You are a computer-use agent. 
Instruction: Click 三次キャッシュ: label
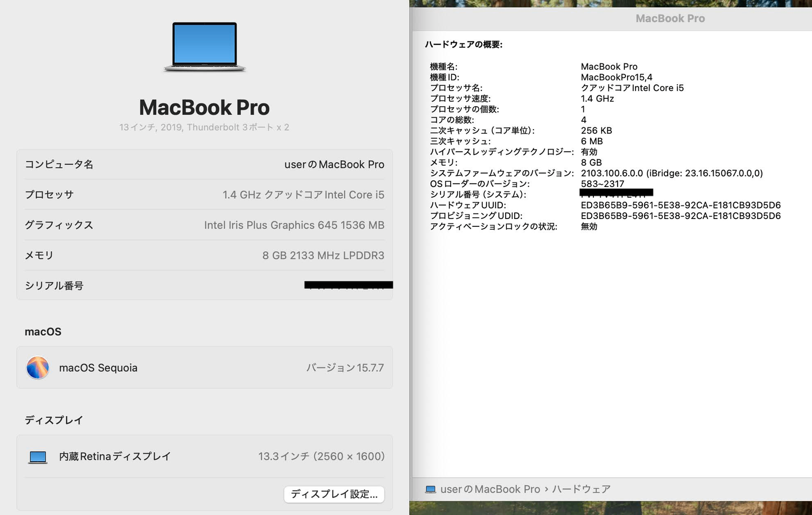point(460,142)
